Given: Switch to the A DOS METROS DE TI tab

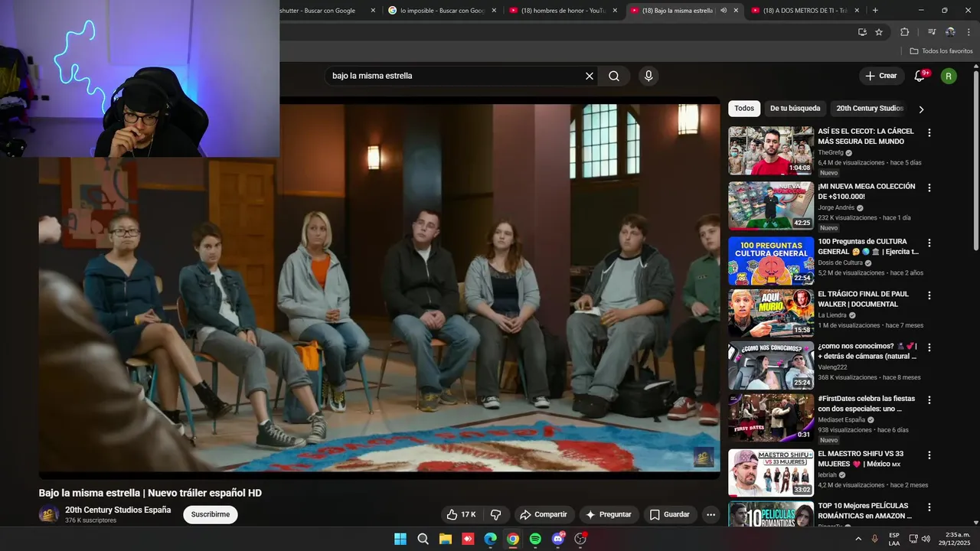Looking at the screenshot, I should (805, 10).
